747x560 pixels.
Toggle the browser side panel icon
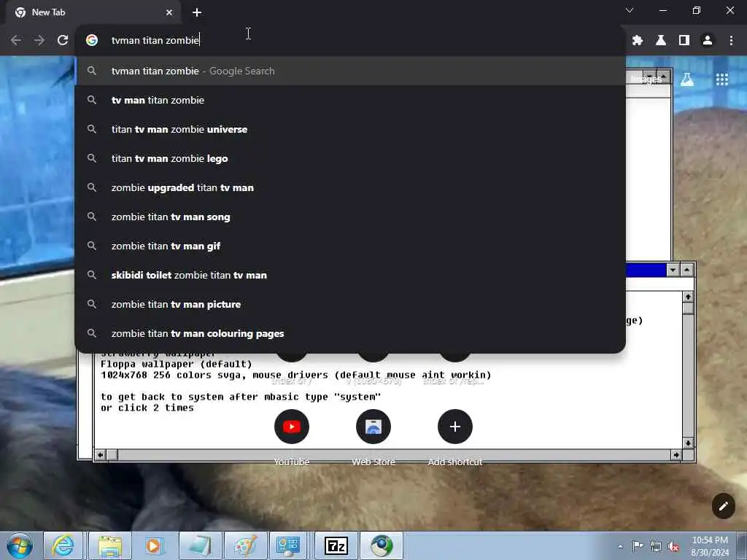click(684, 41)
